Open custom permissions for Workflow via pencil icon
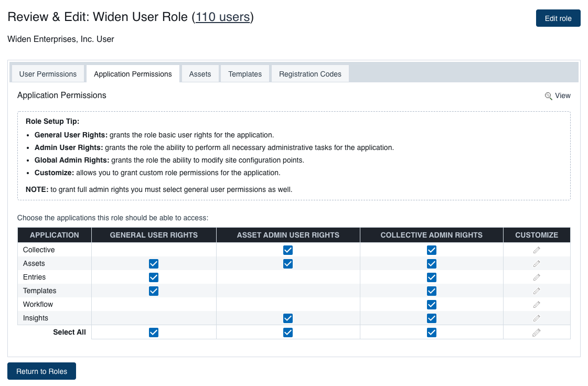588x386 pixels. coord(536,305)
